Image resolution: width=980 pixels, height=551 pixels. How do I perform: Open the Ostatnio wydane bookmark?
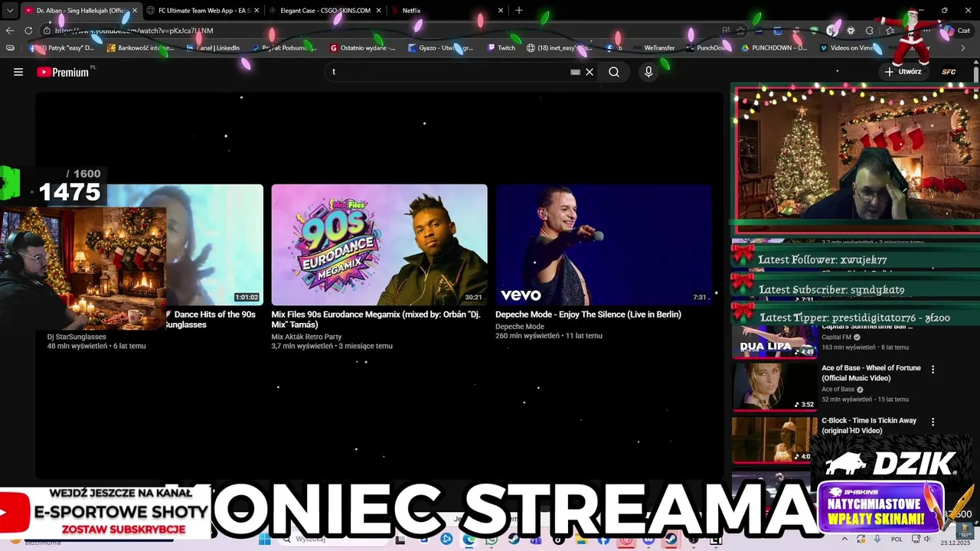click(363, 47)
